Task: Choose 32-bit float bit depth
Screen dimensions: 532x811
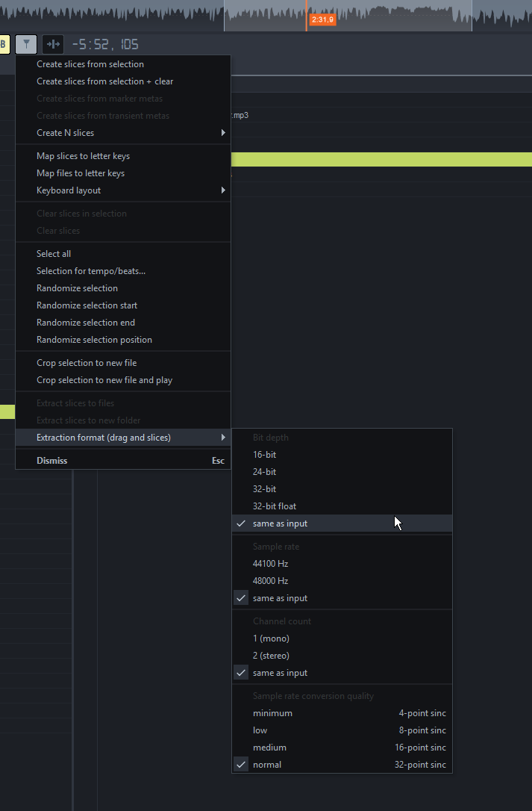Action: pos(275,506)
